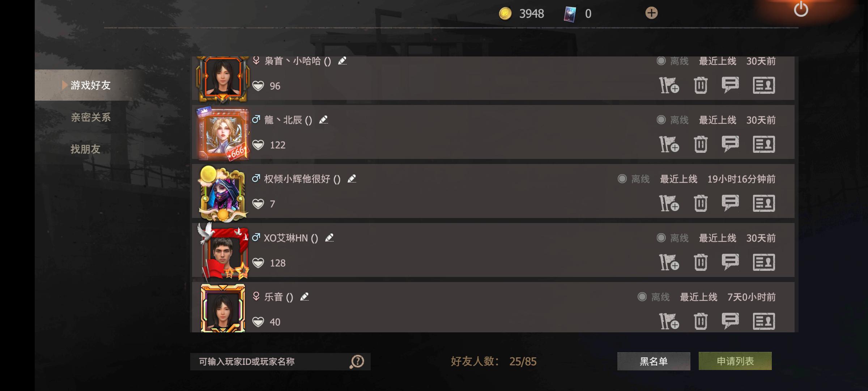Open the 申请列表 request list
This screenshot has height=391, width=868.
(735, 361)
